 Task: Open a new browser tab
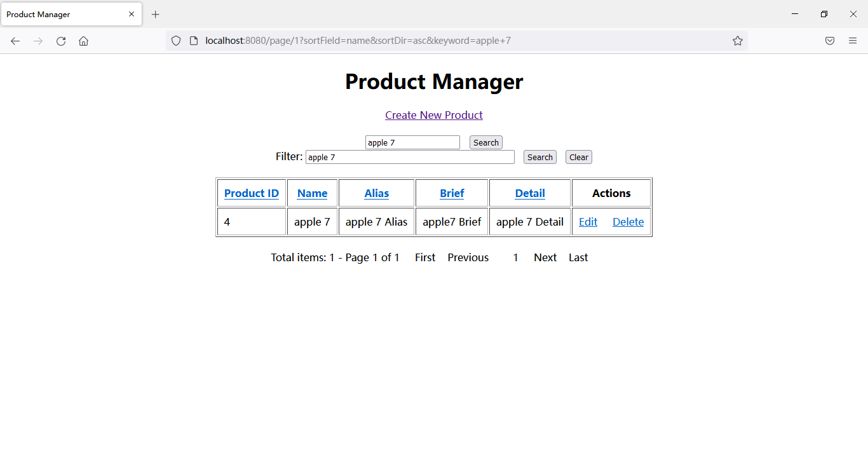[x=156, y=14]
